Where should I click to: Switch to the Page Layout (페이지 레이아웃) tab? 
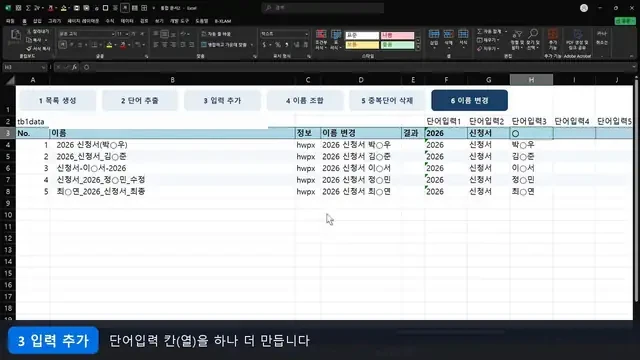83,21
